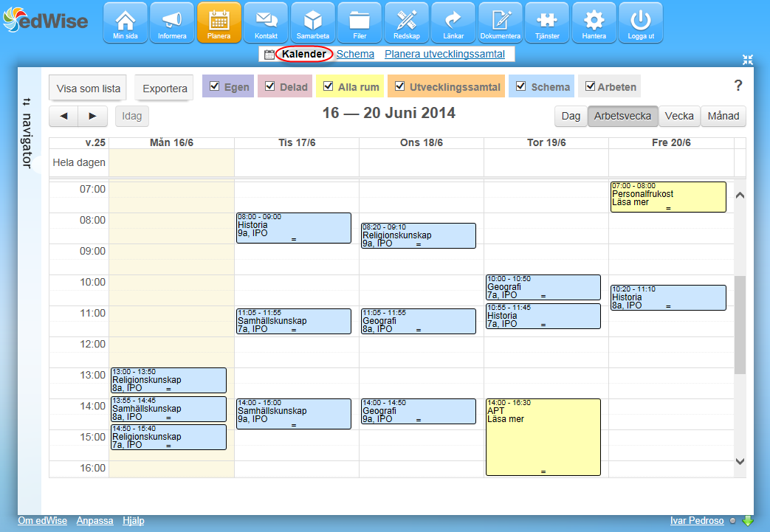Open Wednesday 11:05 Geografi 8a event
The height and width of the screenshot is (532, 770).
(x=419, y=321)
